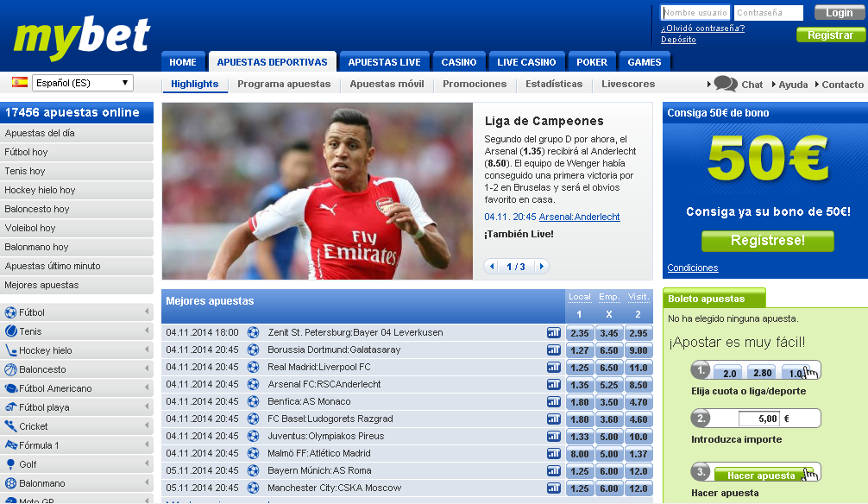Screen dimensions: 868x504
Task: Open the LIVE CASINO tab
Action: [x=526, y=62]
